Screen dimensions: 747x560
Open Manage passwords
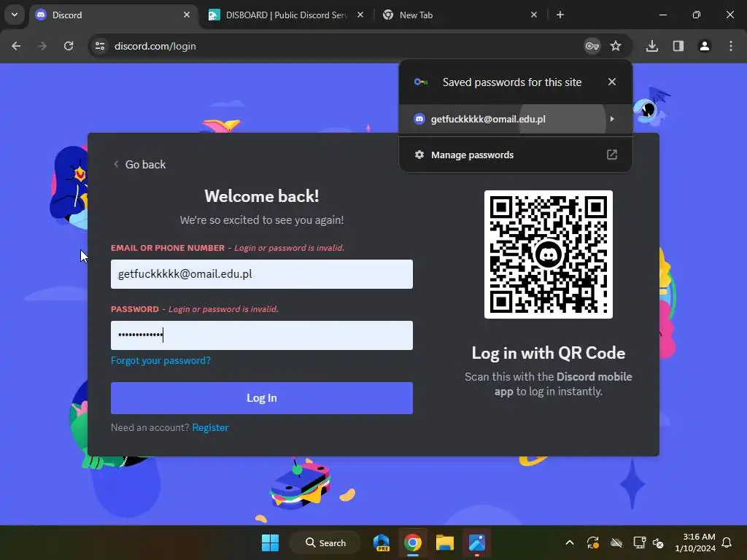coord(516,155)
